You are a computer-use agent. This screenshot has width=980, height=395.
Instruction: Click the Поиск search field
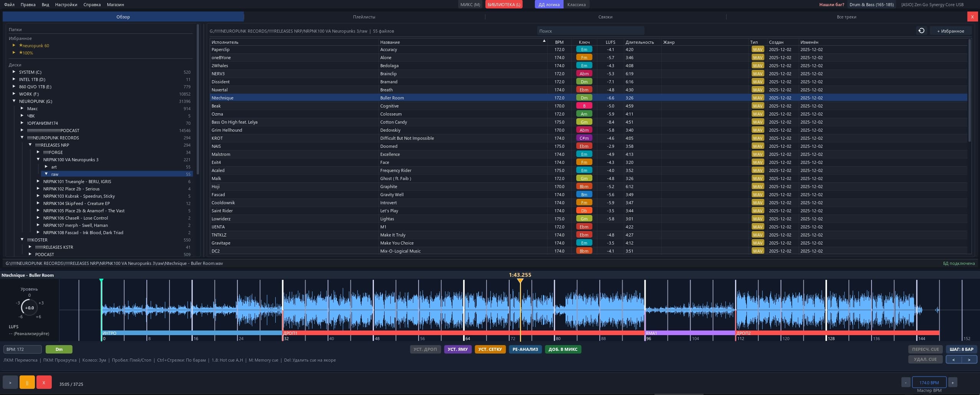coord(590,31)
